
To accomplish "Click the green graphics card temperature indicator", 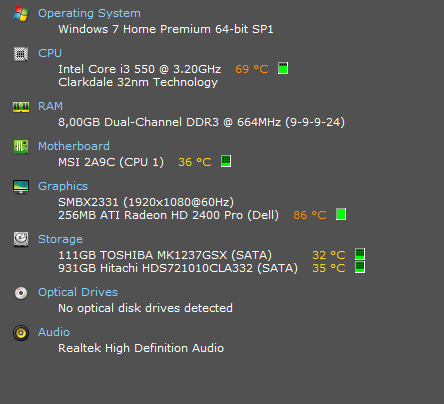I will click(x=341, y=214).
